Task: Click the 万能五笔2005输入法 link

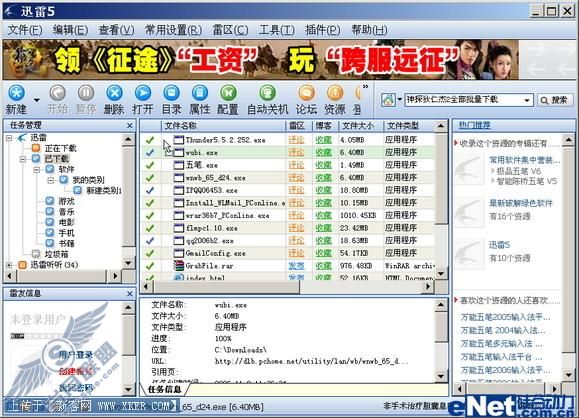Action: pyautogui.click(x=506, y=317)
